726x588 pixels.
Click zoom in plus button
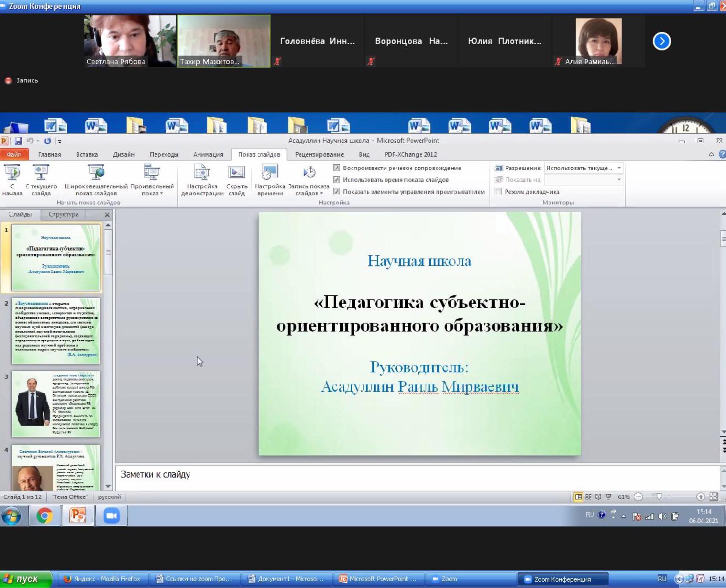click(x=700, y=497)
